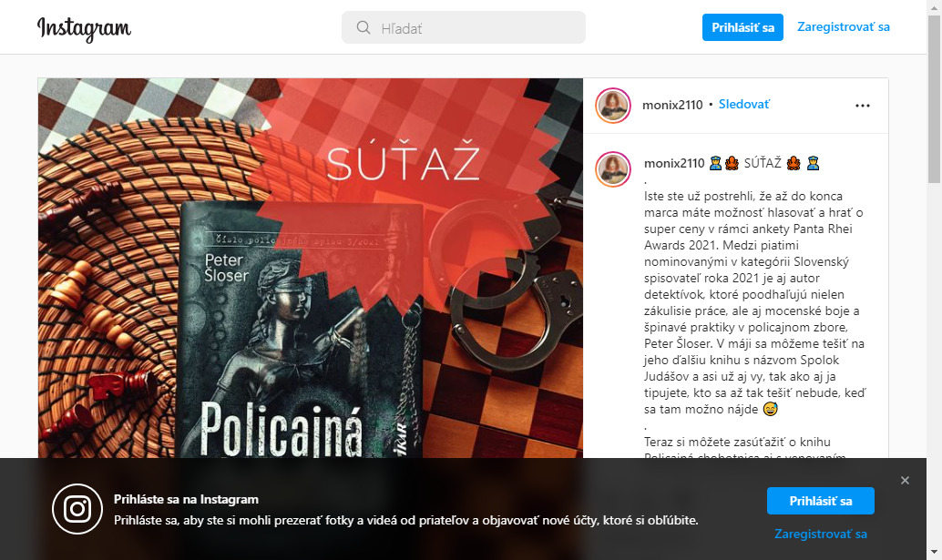Screen dimensions: 942x560
Task: Open the three-dot post options menu
Action: [x=863, y=106]
